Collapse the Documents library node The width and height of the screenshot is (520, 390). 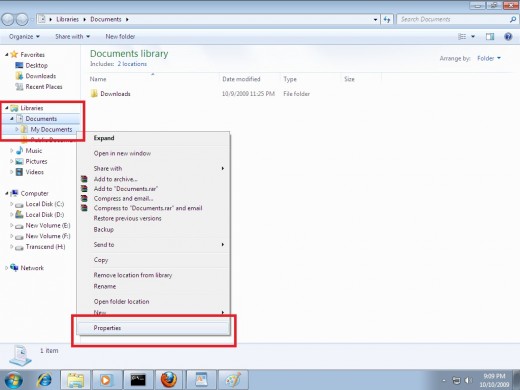pos(12,118)
